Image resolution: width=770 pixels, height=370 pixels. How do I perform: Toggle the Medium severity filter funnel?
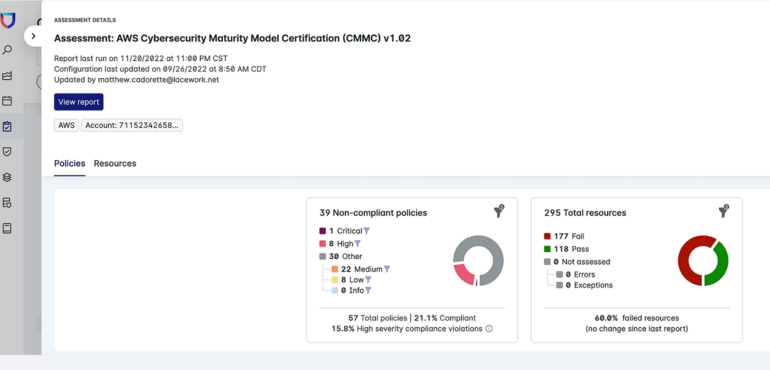point(387,269)
